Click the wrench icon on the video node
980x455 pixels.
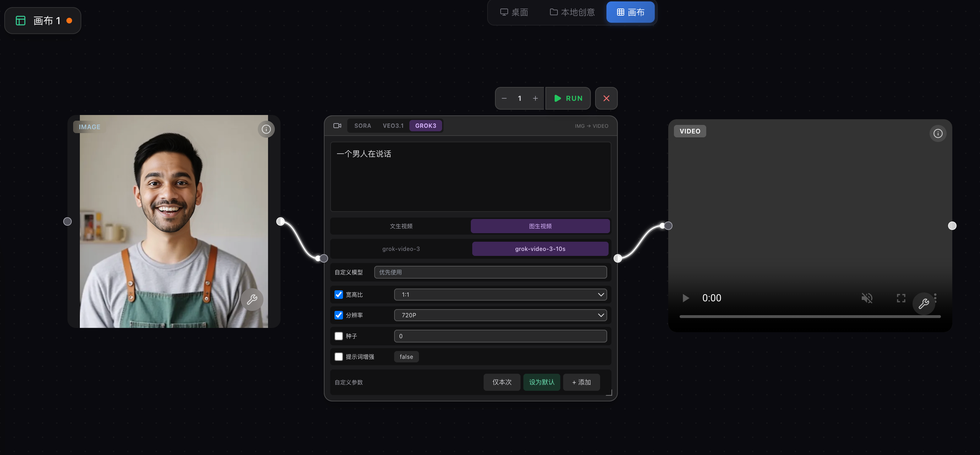coord(924,304)
